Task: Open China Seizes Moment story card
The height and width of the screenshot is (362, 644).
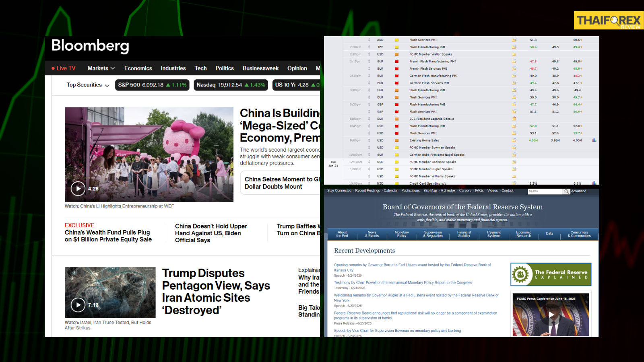Action: tap(280, 183)
